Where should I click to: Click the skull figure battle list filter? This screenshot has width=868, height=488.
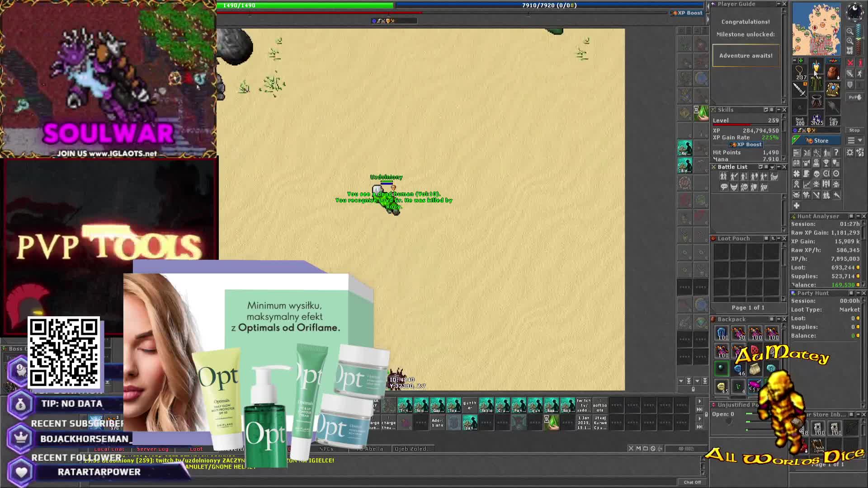tap(744, 187)
